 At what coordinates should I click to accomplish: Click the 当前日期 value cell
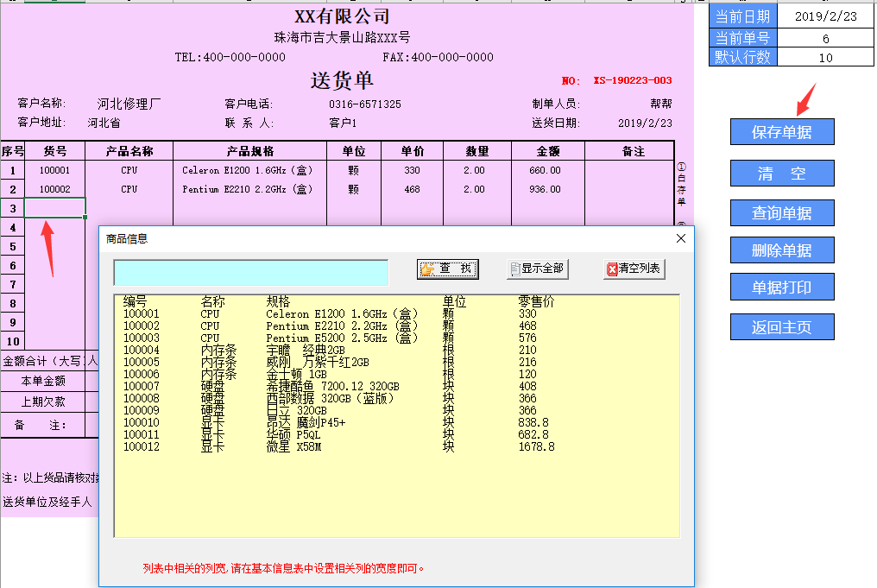tap(825, 16)
